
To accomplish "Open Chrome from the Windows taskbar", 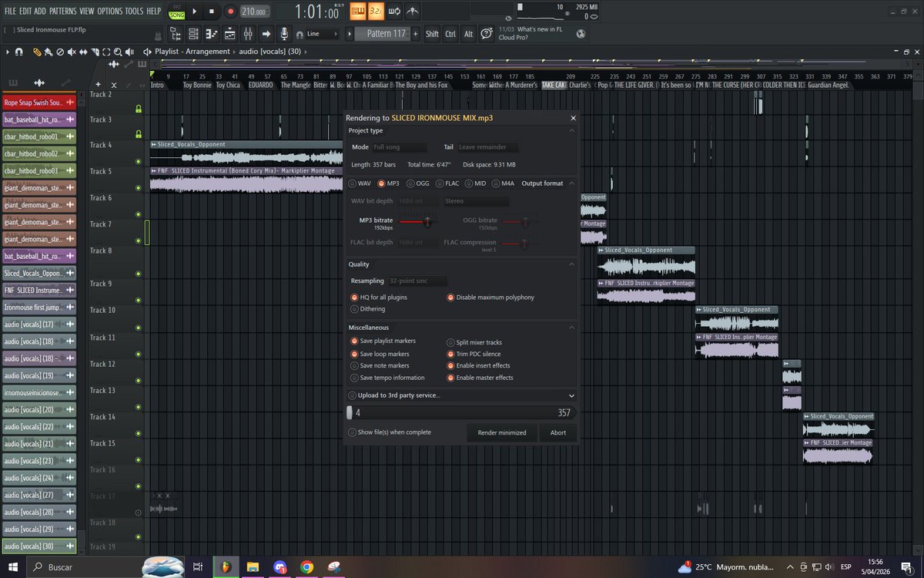I will pos(306,566).
